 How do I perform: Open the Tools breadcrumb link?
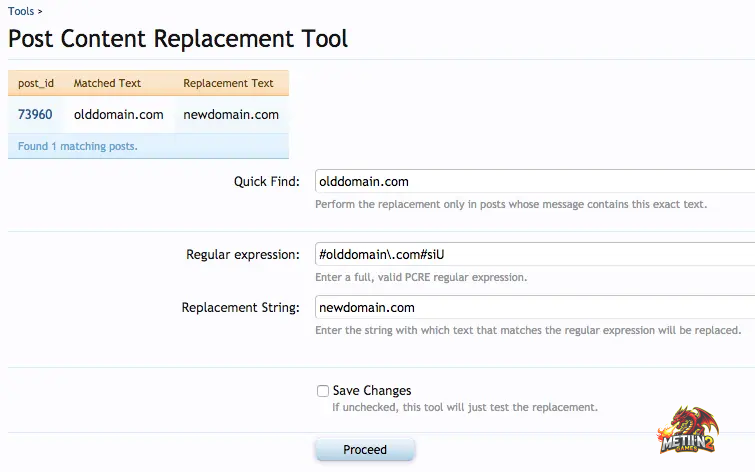[x=21, y=11]
